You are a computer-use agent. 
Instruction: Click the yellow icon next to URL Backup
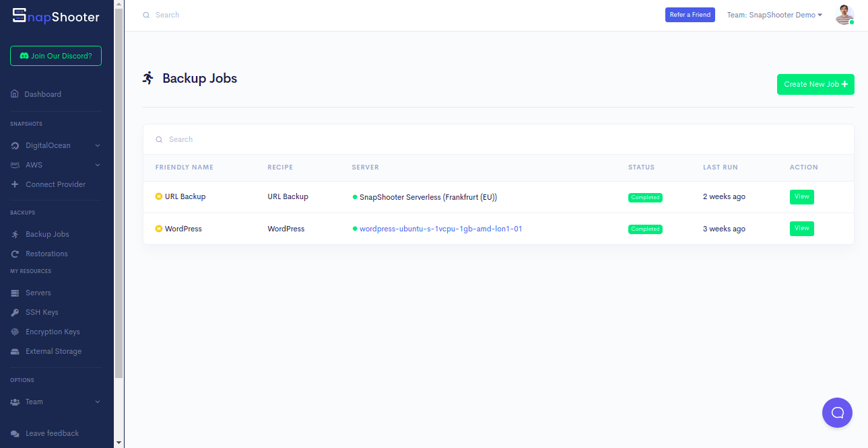click(159, 196)
